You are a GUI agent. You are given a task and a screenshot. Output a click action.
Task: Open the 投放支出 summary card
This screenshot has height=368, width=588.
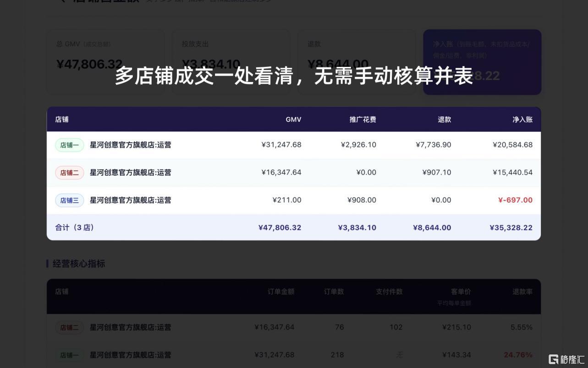click(231, 62)
